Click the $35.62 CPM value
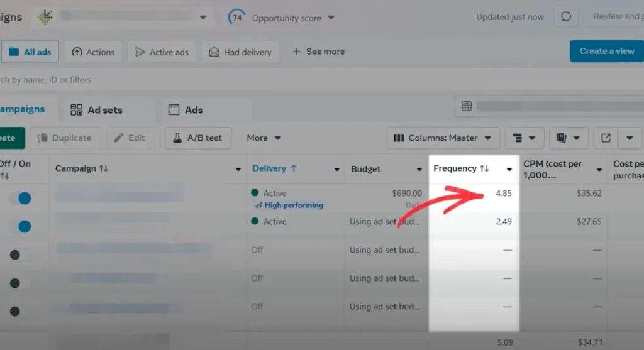The width and height of the screenshot is (644, 350). pyautogui.click(x=589, y=194)
